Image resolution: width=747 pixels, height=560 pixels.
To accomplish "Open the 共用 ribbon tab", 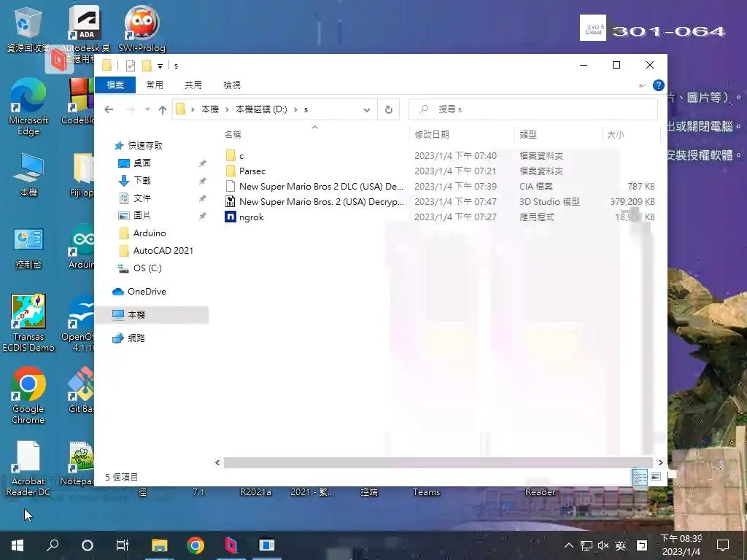I will click(x=193, y=85).
